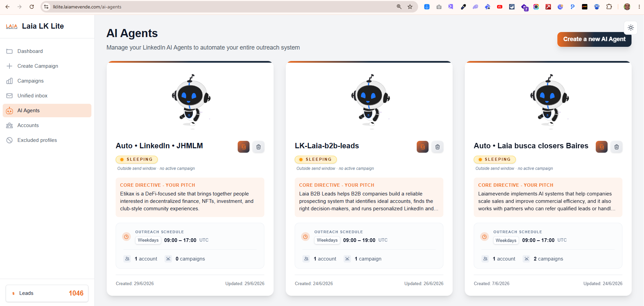This screenshot has width=644, height=306.
Task: Delete the Auto • LinkedIn • JHMLM agent
Action: 258,147
